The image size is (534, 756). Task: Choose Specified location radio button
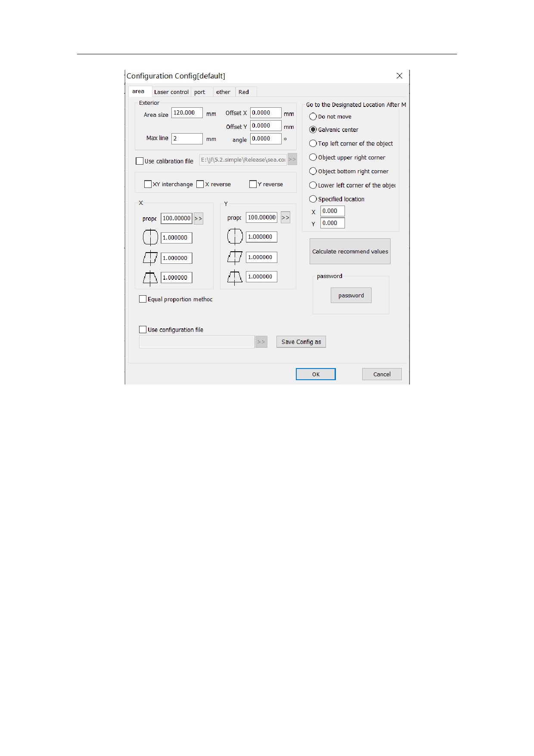click(x=313, y=199)
